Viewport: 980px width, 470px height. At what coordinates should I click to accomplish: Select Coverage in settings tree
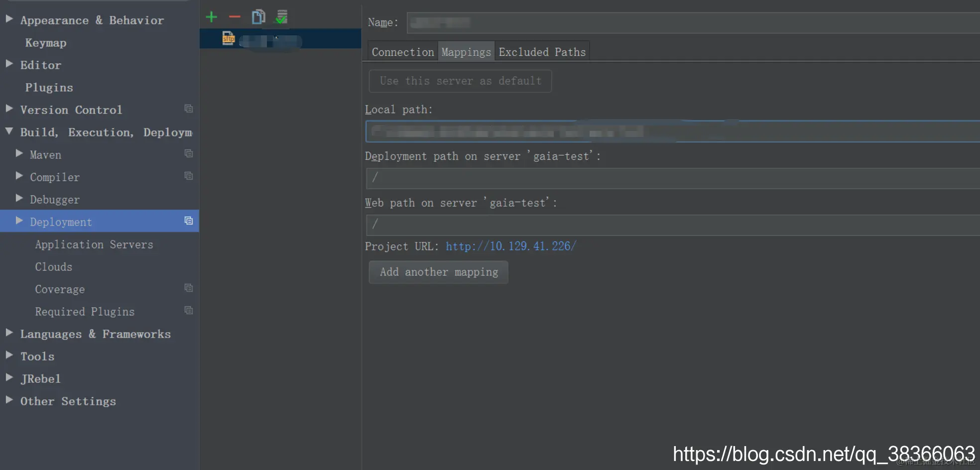60,289
